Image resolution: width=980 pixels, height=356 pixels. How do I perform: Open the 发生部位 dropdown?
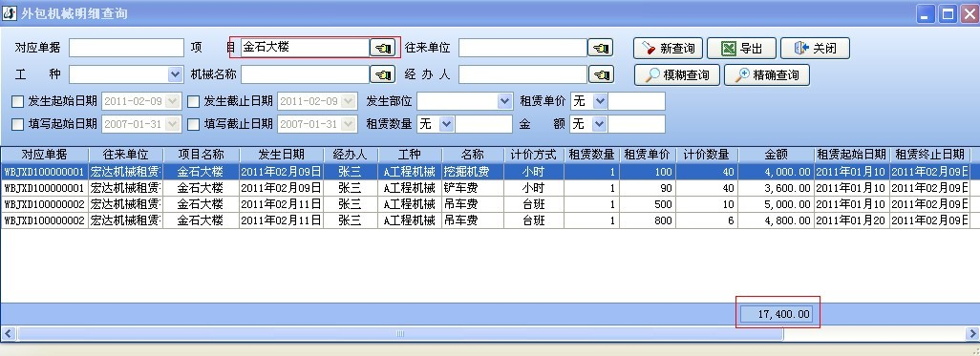(x=505, y=101)
